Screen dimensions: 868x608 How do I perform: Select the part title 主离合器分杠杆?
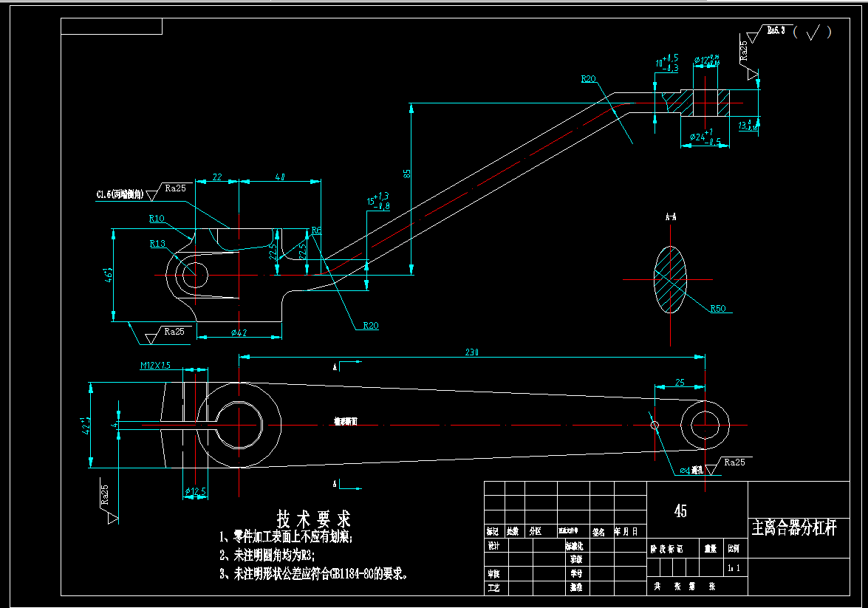point(794,527)
